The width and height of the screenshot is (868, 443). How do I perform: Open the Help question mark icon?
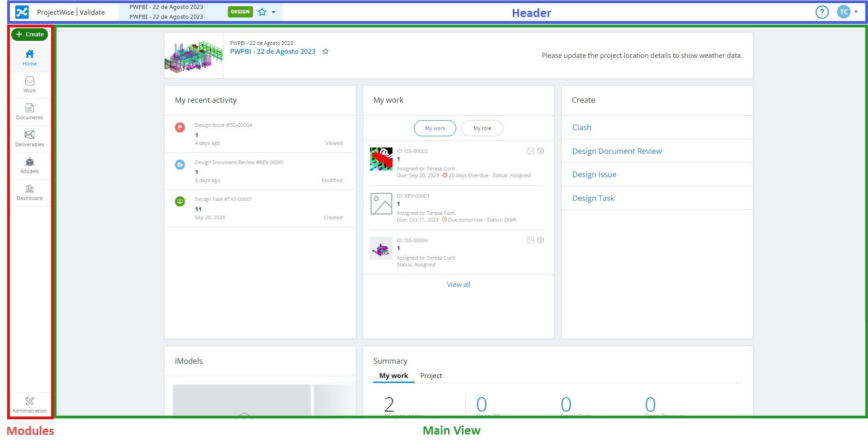coord(822,12)
